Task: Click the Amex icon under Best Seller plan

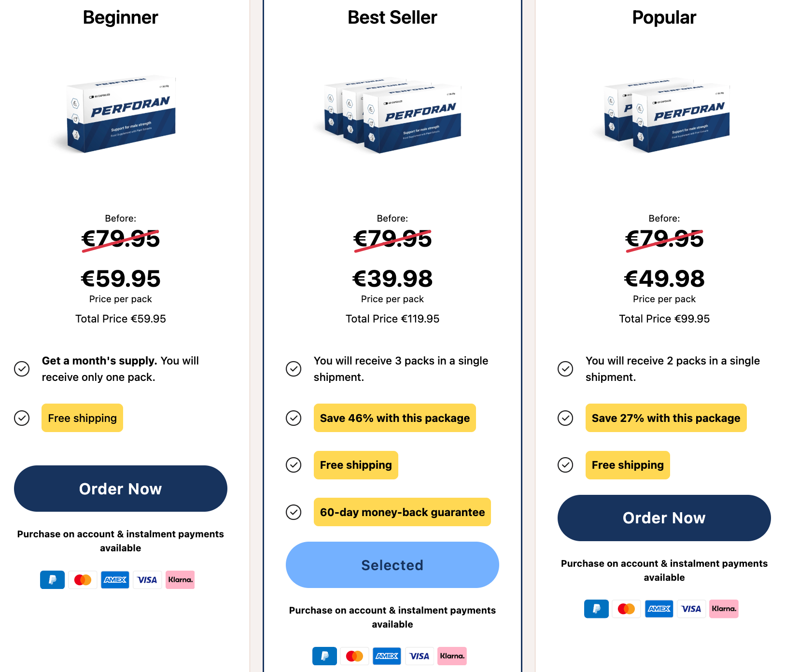Action: [387, 656]
